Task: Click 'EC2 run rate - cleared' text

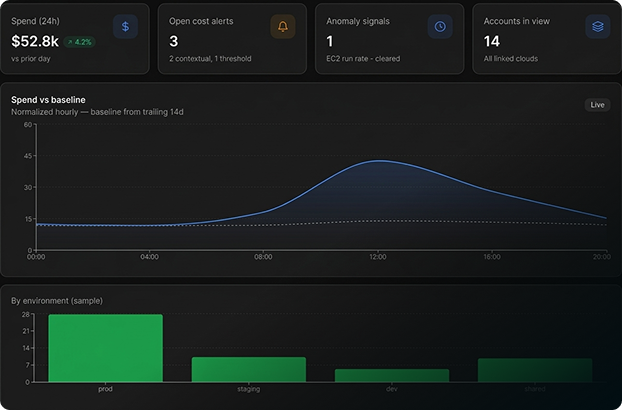Action: pos(363,59)
